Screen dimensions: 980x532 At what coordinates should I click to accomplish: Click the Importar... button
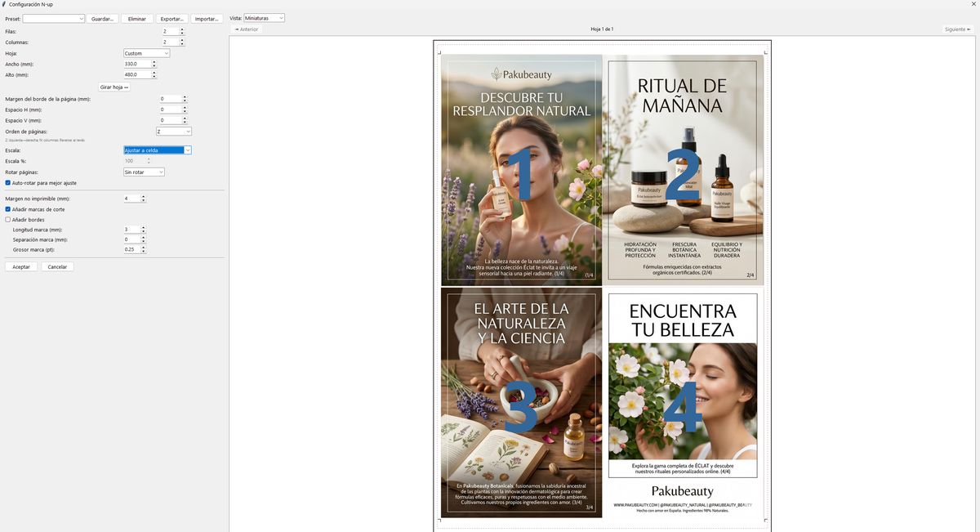pos(207,18)
